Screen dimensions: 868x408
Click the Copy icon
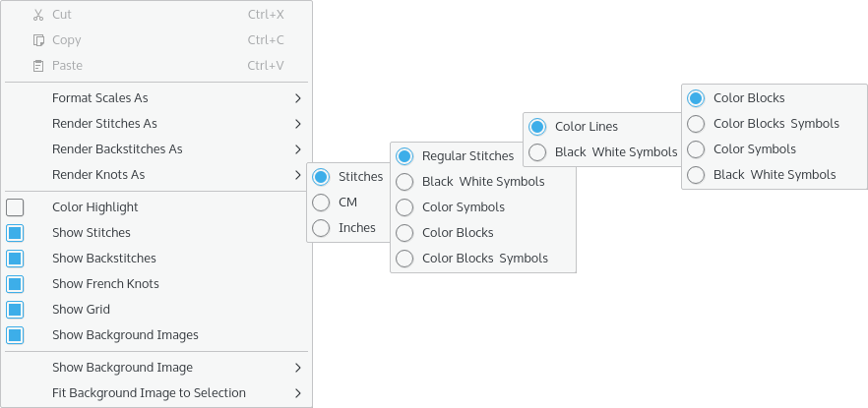tap(38, 40)
